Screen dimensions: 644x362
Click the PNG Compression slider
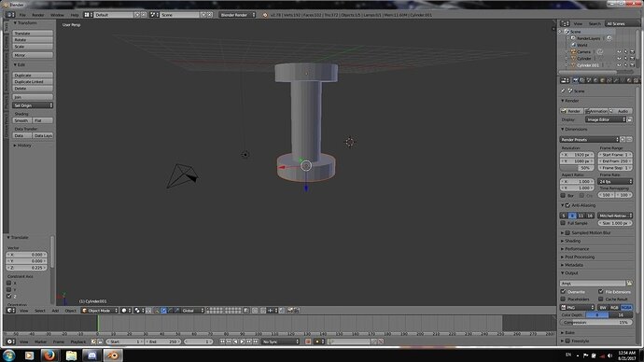point(596,323)
